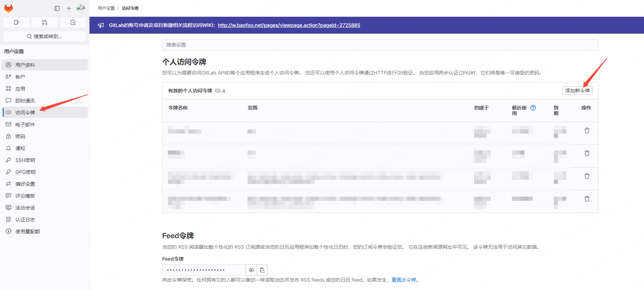Click the 重置此令牌 link
644x290 pixels.
click(x=403, y=280)
